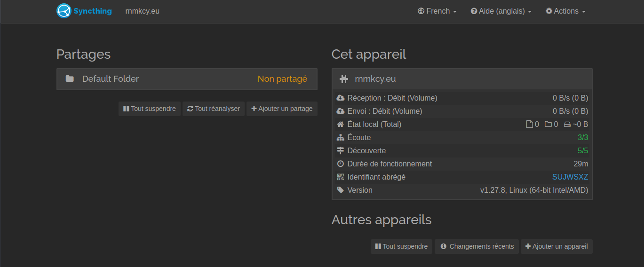
Task: Click Ajouter un appareil button
Action: 557,246
